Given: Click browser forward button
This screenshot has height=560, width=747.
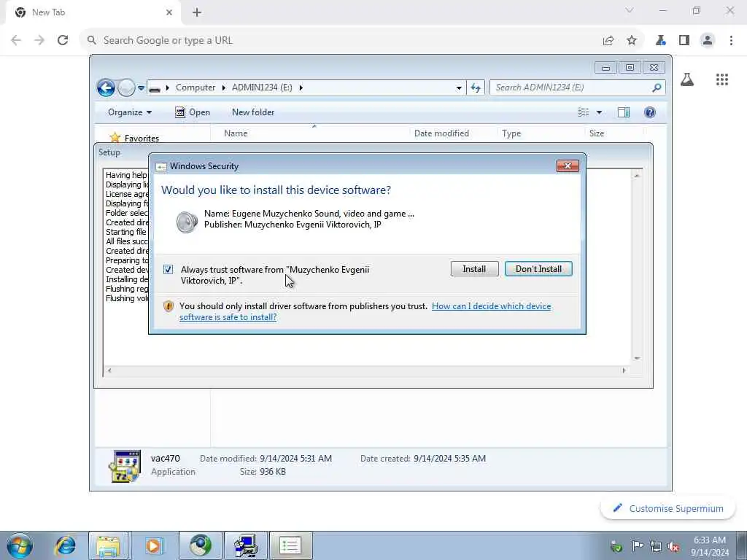Looking at the screenshot, I should (39, 41).
